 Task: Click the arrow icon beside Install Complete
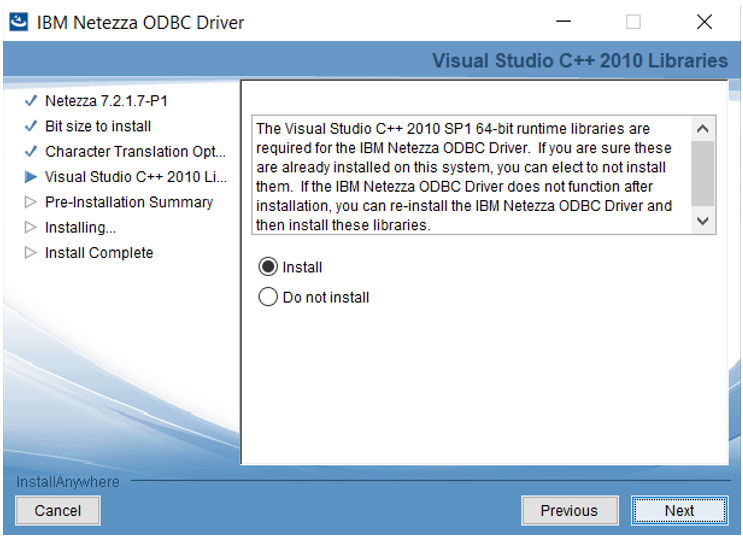pyautogui.click(x=31, y=253)
